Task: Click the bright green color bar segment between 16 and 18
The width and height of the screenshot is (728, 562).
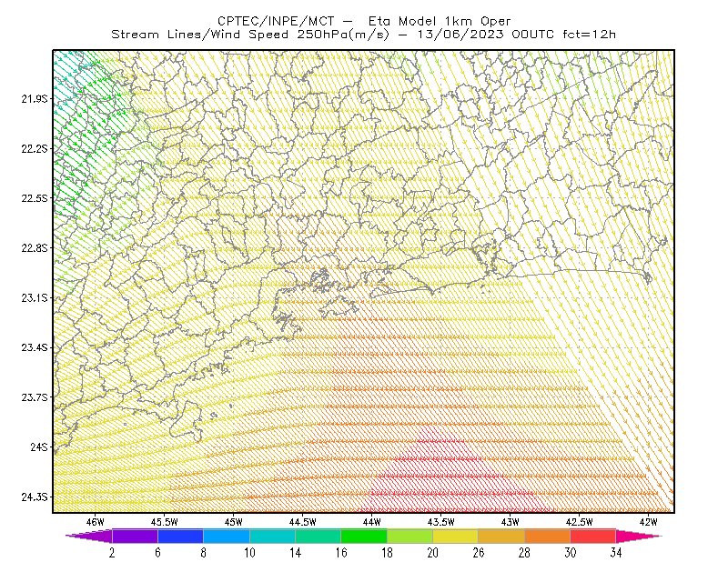Action: coord(364,536)
